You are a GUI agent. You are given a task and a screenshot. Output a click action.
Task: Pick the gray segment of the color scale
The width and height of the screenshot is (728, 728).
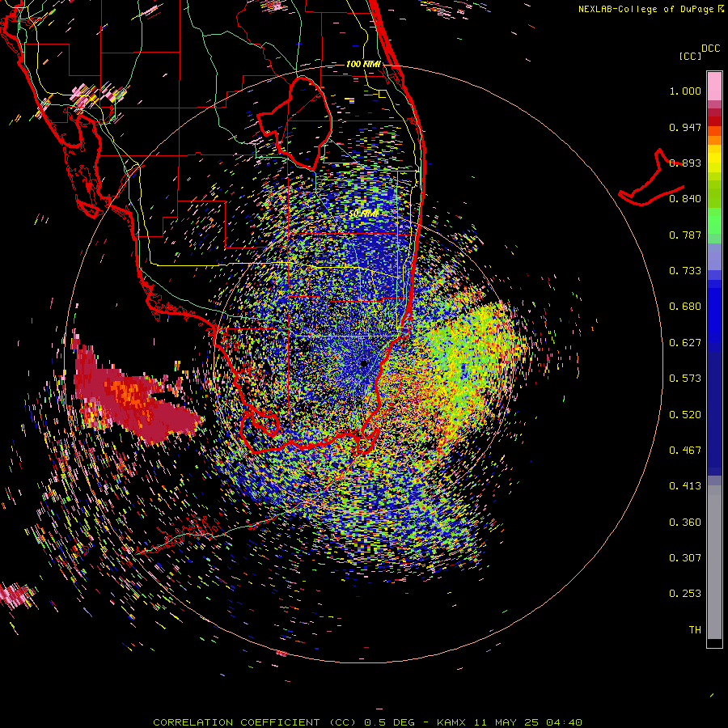(714, 562)
